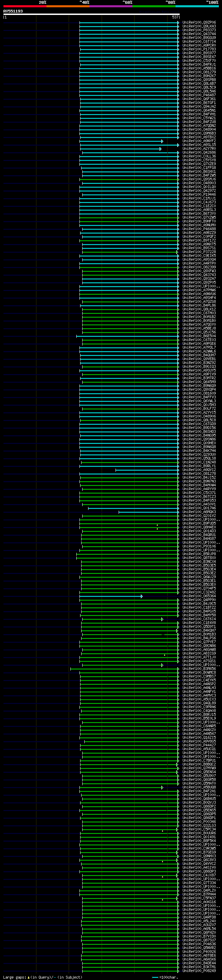Image resolution: width=222 pixels, height=980 pixels.
Task: Click the cyan alignment bar for Q017A6
Action: click(134, 508)
